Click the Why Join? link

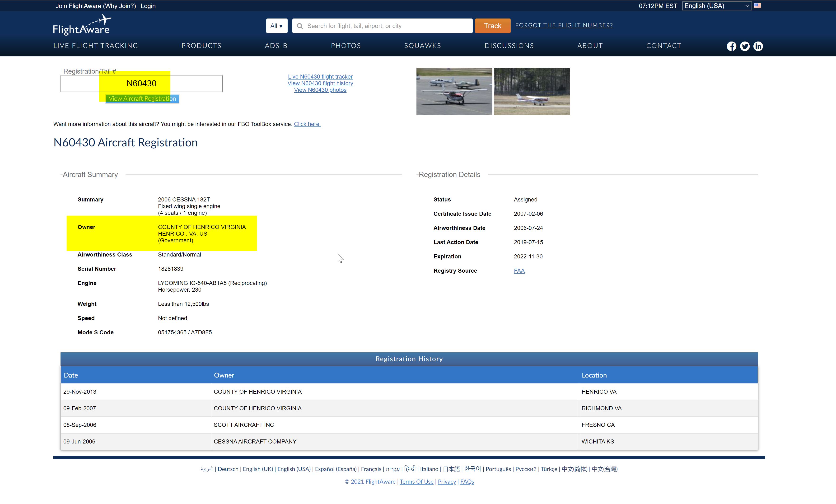click(x=119, y=6)
